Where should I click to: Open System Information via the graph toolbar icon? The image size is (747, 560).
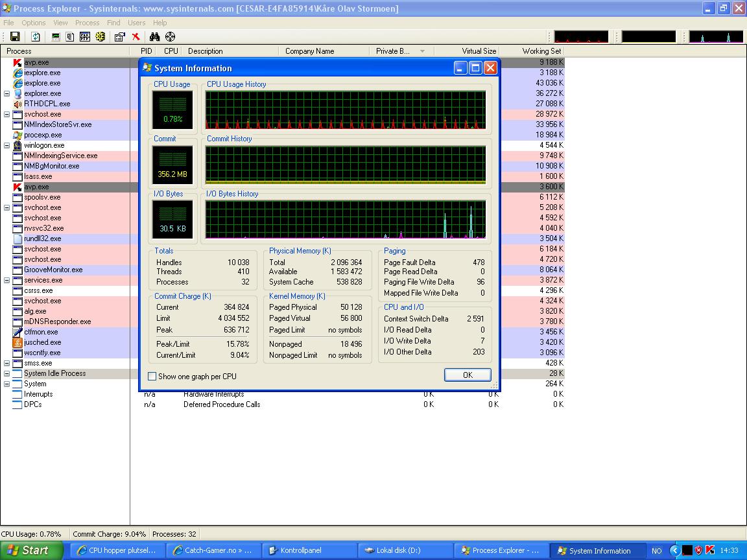[x=56, y=37]
